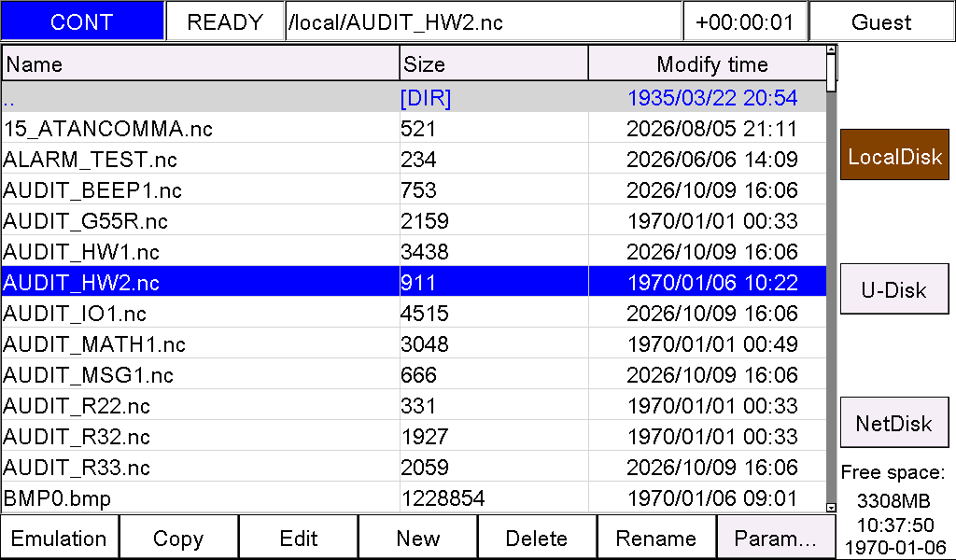Screen dimensions: 956x560
Task: Create a file with New button
Action: (417, 538)
